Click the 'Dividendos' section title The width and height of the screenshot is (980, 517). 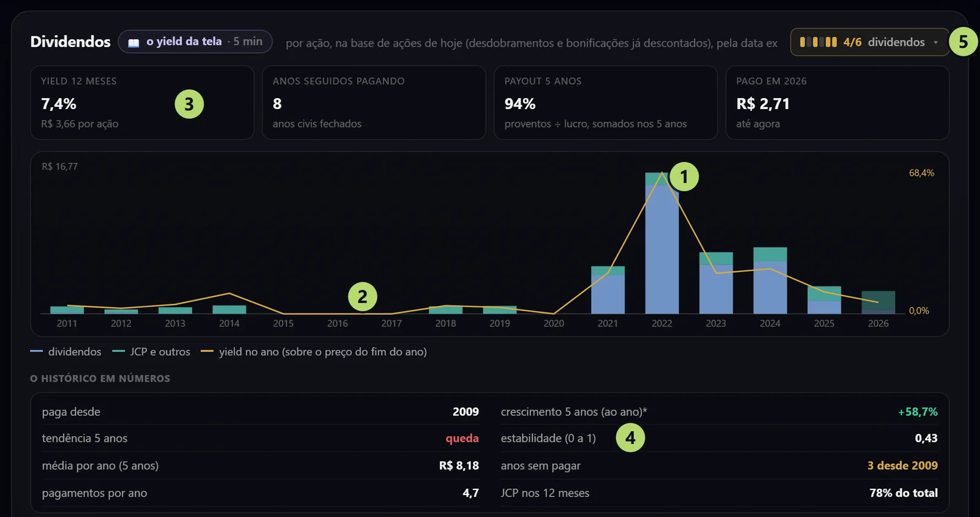pyautogui.click(x=70, y=42)
